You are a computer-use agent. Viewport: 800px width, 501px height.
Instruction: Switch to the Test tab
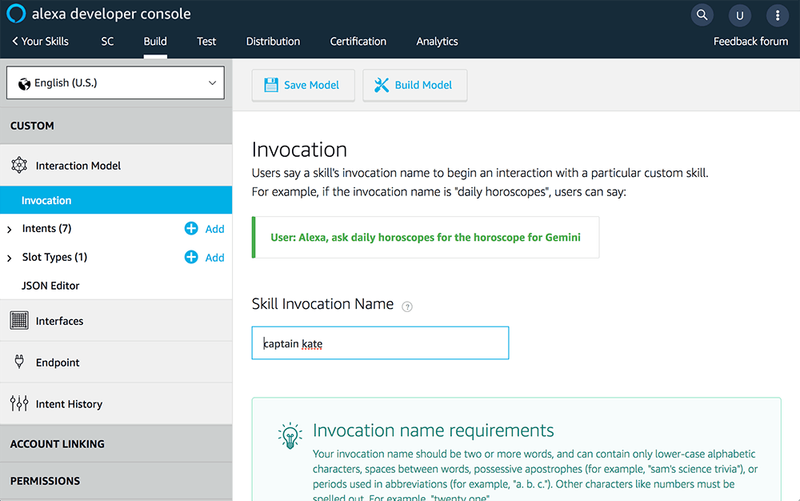tap(206, 41)
